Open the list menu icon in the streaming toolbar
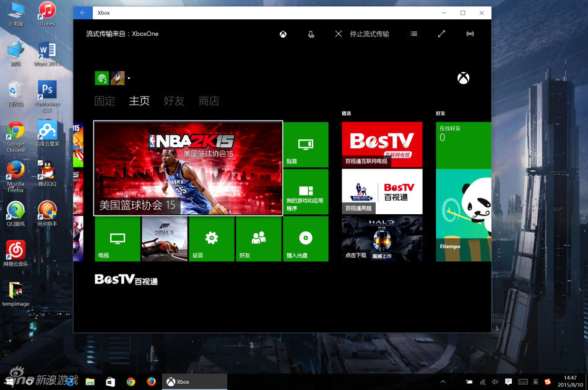 point(413,34)
